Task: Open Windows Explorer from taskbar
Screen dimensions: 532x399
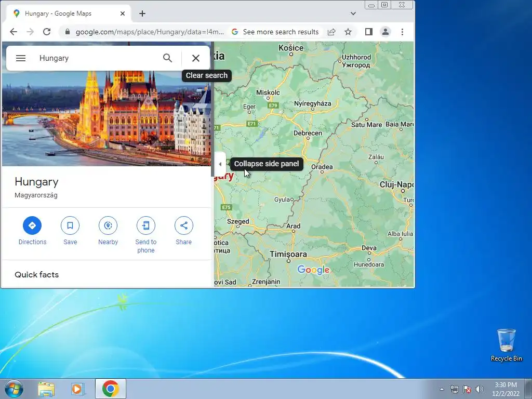Action: click(46, 389)
